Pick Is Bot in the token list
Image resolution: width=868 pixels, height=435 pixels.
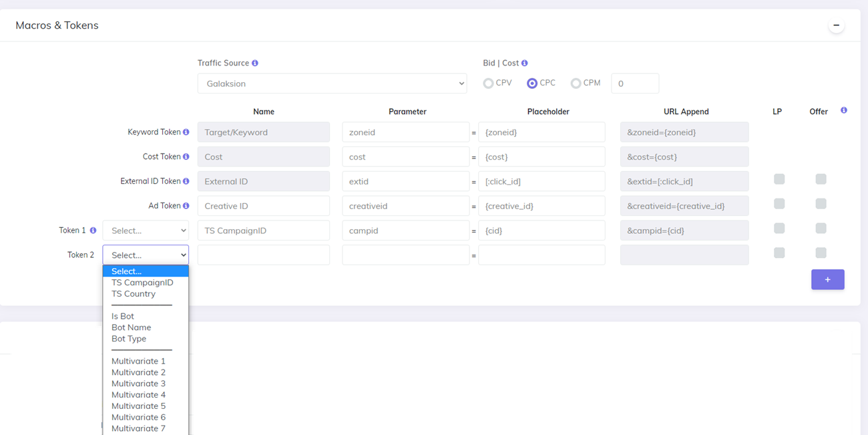tap(123, 316)
